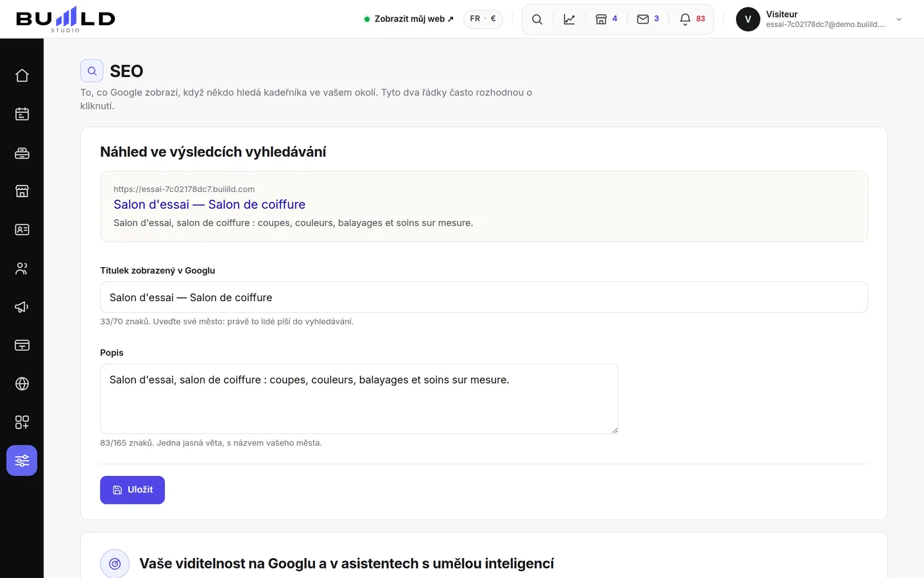This screenshot has width=924, height=578.
Task: Focus the Popis description textarea
Action: point(359,399)
